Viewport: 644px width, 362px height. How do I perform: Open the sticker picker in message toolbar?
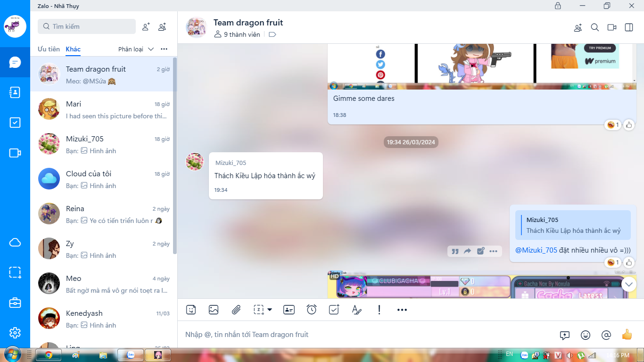191,310
